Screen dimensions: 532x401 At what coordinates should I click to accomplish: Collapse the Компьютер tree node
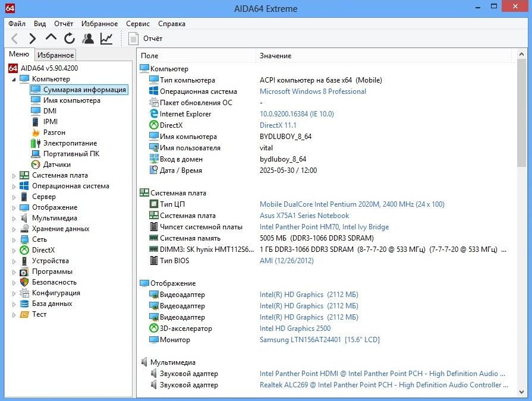(x=14, y=80)
